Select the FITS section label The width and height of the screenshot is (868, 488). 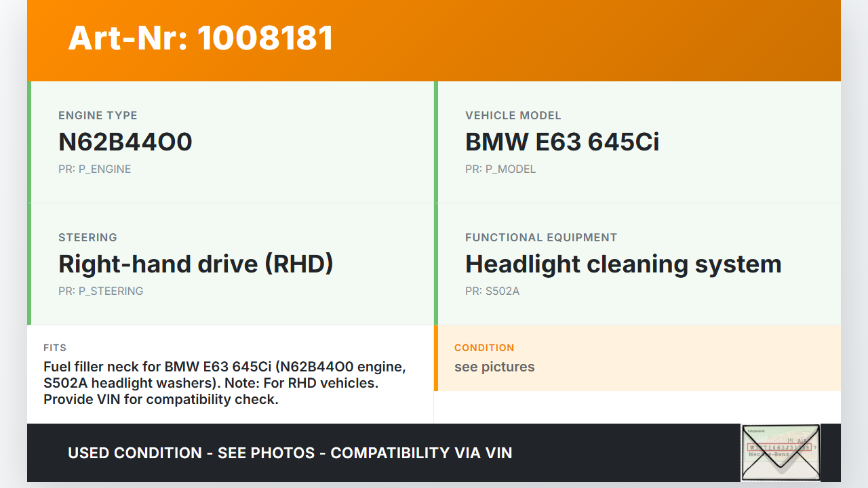click(55, 348)
